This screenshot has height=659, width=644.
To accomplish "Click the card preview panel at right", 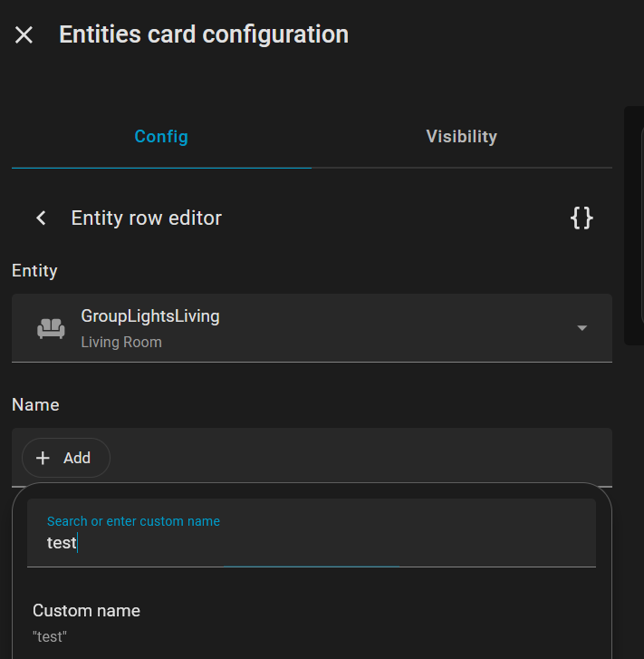I will click(634, 225).
